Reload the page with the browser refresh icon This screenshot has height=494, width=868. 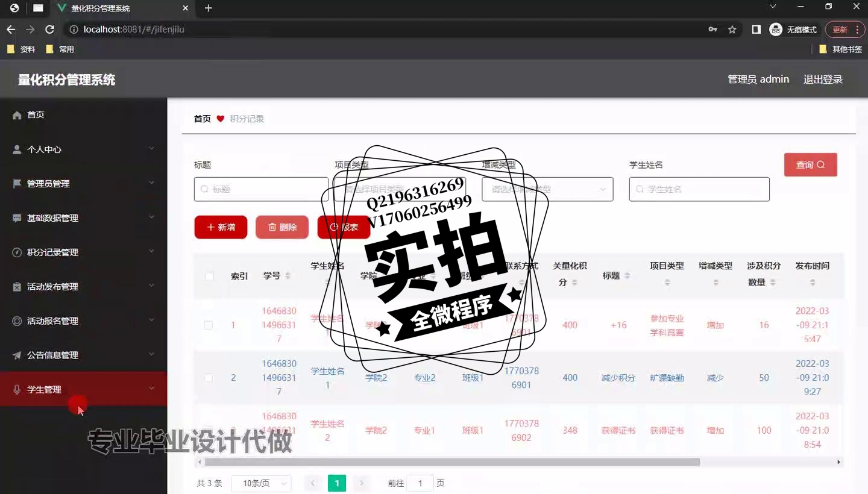[x=50, y=30]
